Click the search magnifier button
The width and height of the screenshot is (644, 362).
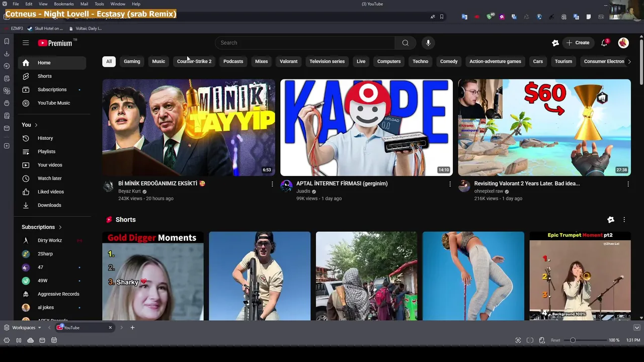(x=405, y=43)
